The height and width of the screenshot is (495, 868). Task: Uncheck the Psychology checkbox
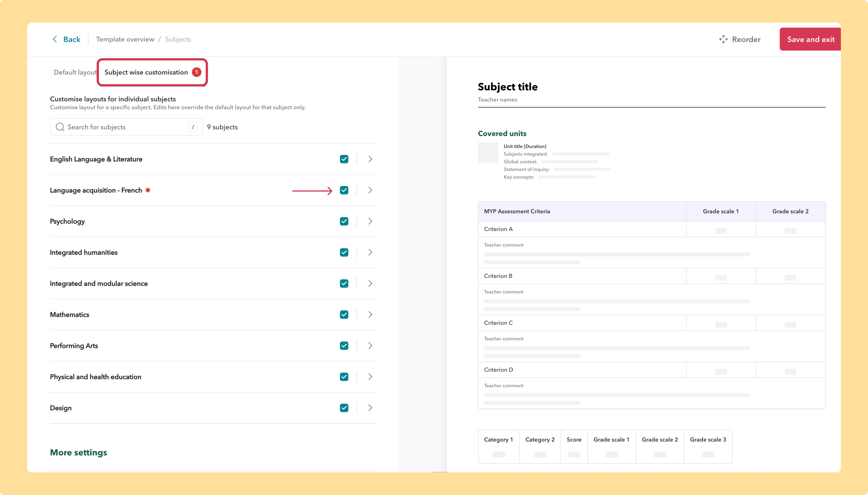click(344, 221)
